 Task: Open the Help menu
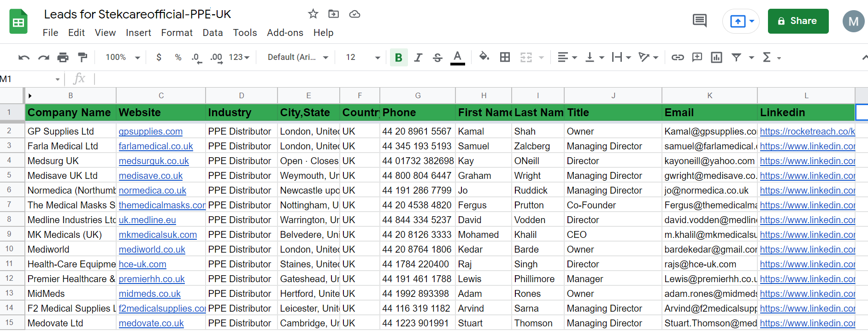[323, 33]
